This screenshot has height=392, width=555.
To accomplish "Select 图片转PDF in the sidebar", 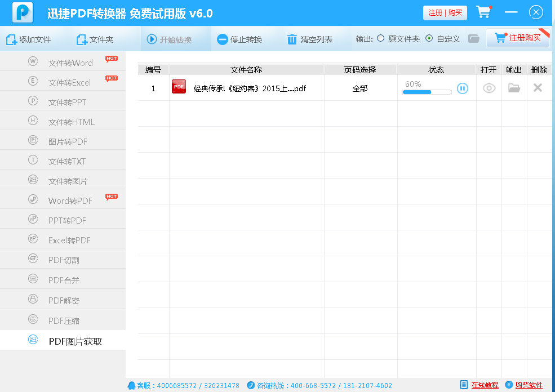I will [63, 140].
